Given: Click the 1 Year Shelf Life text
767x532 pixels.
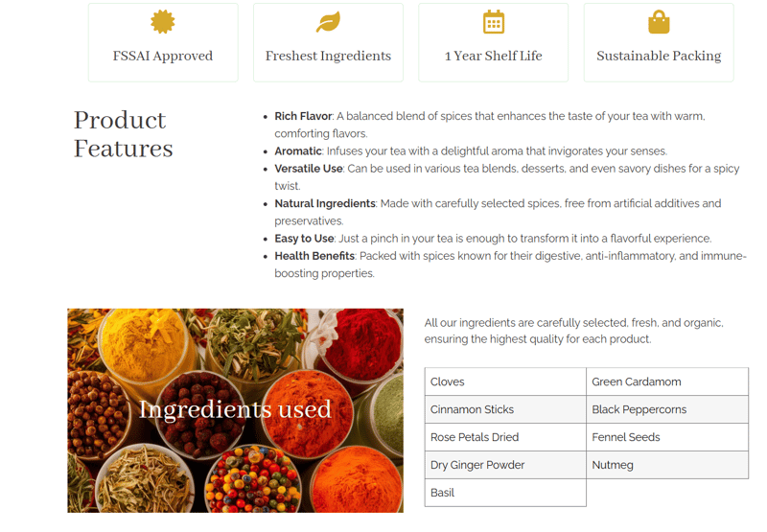Looking at the screenshot, I should coord(493,56).
